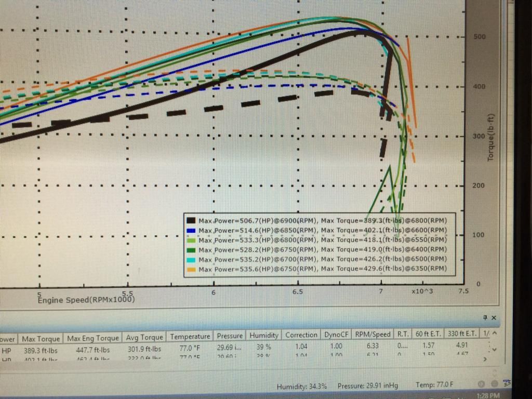Select the orange legend swatch for 535.6 HP run

tap(191, 269)
